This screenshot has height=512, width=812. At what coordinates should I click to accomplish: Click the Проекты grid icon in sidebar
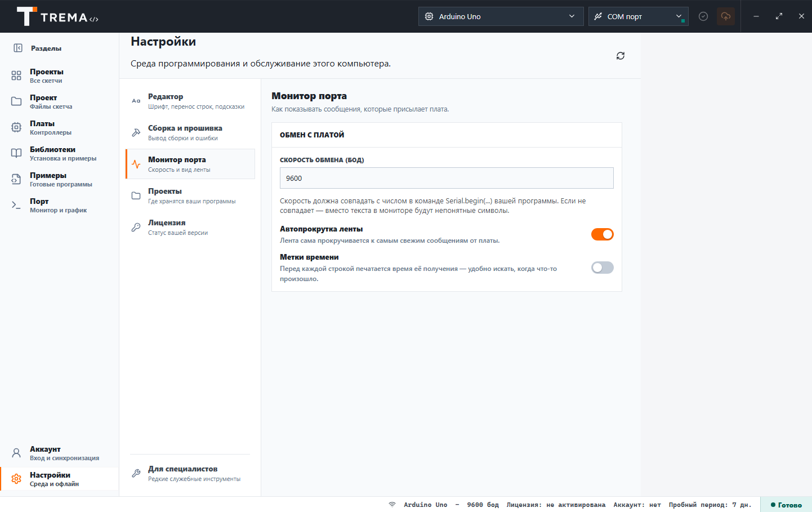[x=16, y=75]
